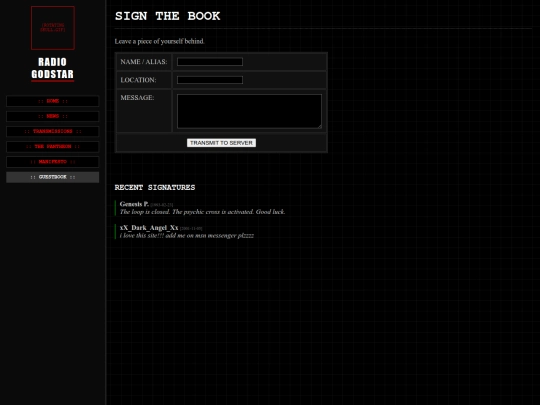Image resolution: width=540 pixels, height=405 pixels.
Task: Open the Home page from the sidebar
Action: click(x=53, y=101)
